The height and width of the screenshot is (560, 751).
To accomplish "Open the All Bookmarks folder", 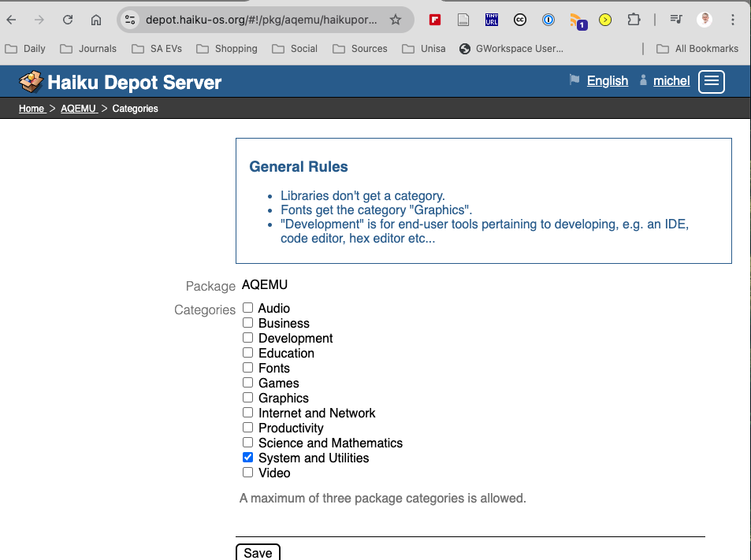I will click(x=697, y=49).
